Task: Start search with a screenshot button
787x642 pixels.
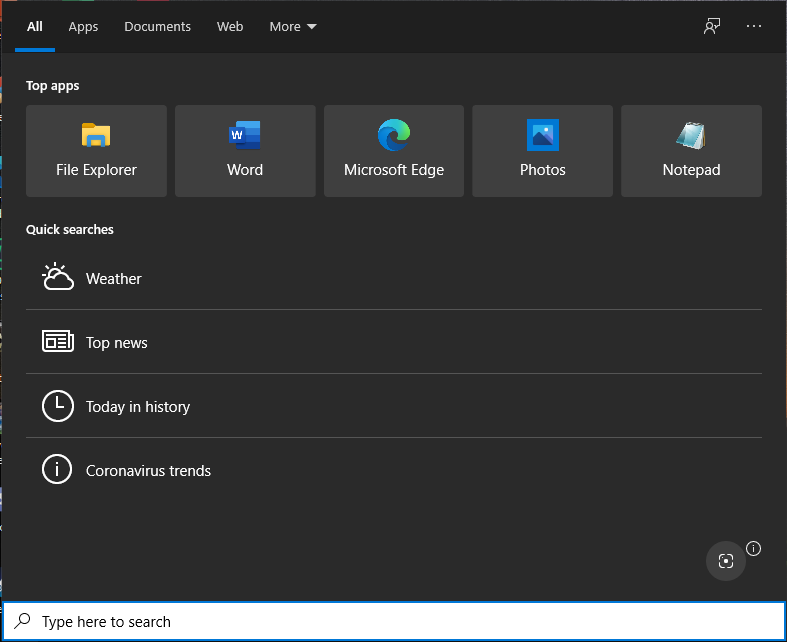Action: coord(726,561)
